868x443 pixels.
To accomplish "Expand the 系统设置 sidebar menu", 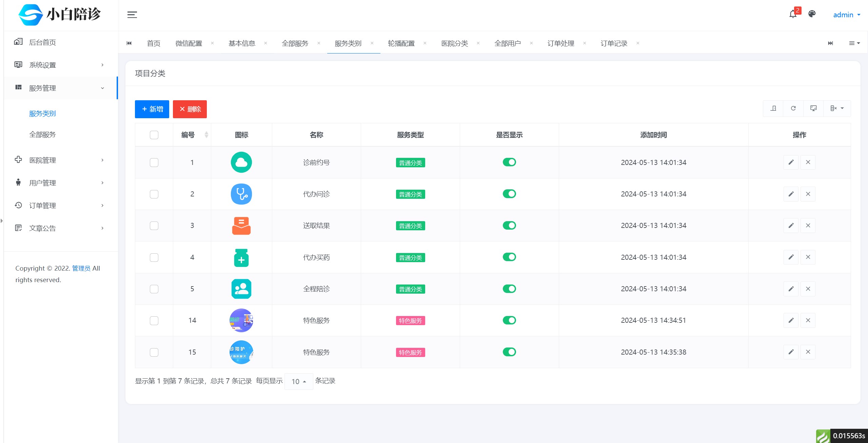I will click(61, 65).
